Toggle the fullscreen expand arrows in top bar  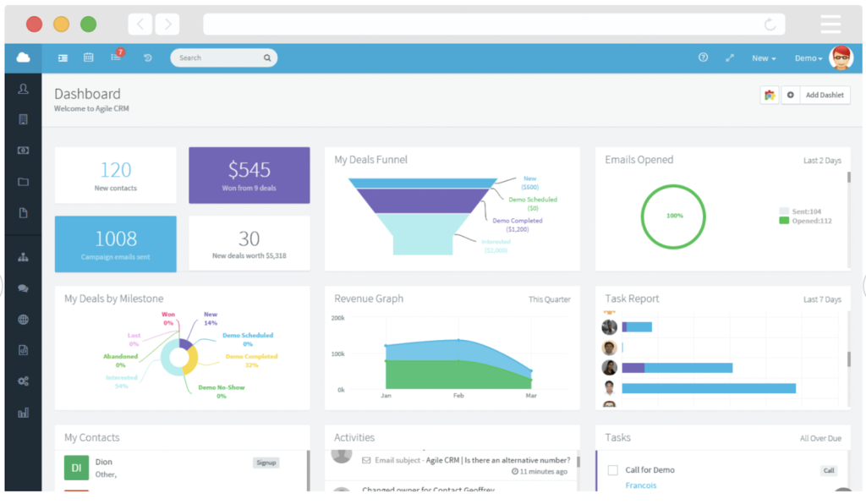(729, 58)
